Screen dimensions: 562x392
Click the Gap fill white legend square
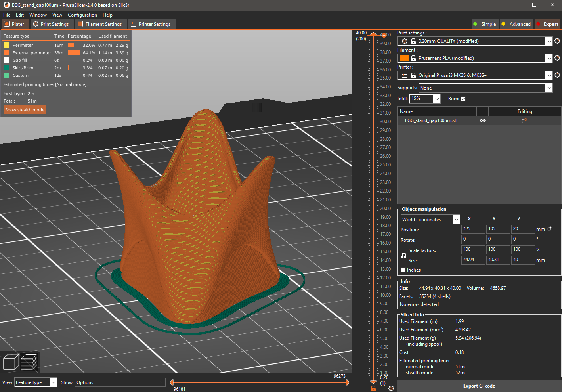6,60
